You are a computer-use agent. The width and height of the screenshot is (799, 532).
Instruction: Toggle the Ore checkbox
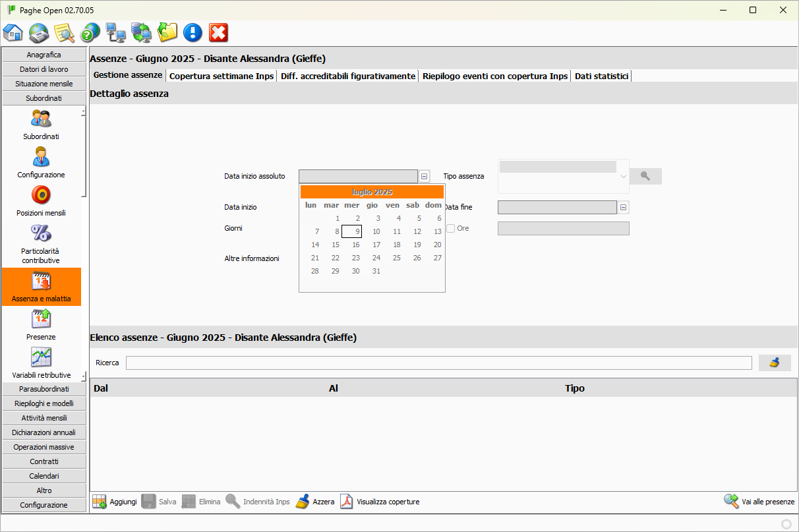(x=451, y=228)
